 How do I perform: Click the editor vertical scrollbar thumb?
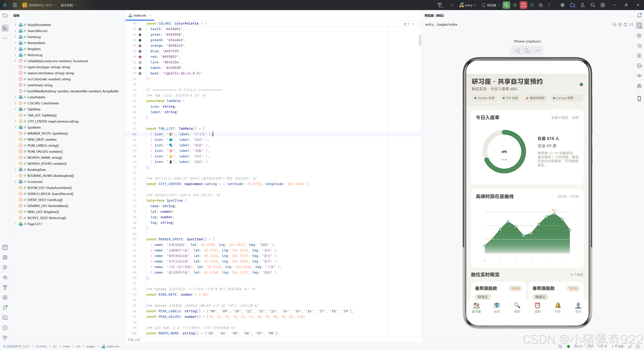tap(420, 40)
